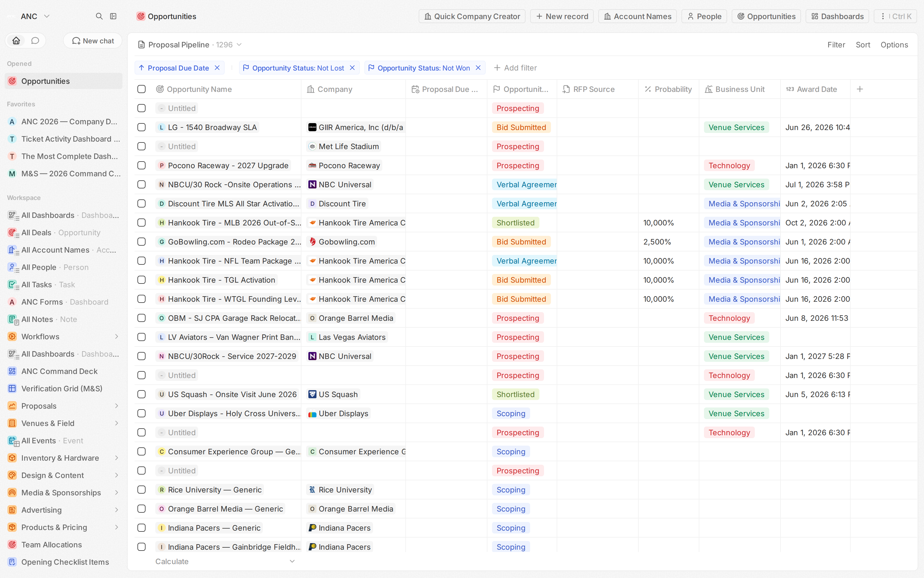
Task: Check the Discount Tire MLS All Star row
Action: (x=141, y=204)
